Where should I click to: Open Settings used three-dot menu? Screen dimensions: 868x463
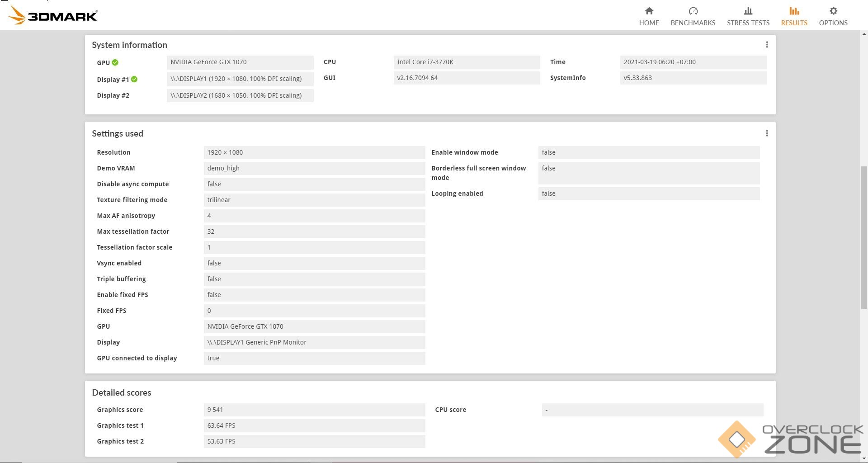766,133
